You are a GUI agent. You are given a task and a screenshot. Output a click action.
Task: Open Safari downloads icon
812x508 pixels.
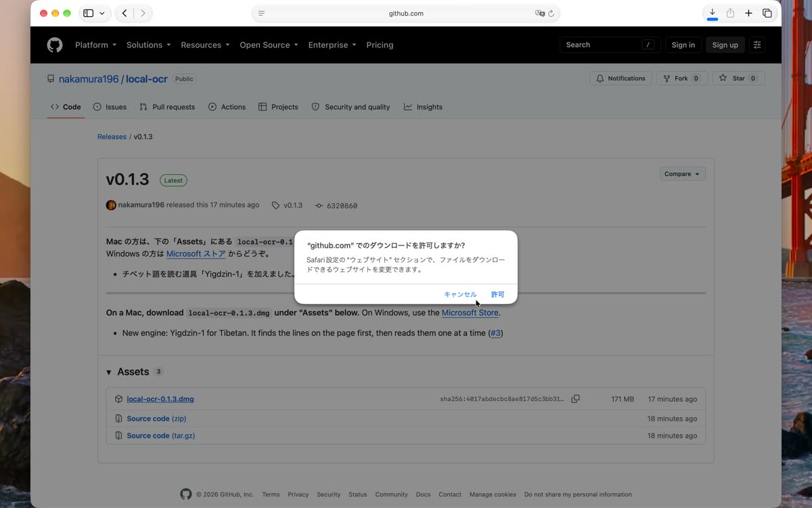pyautogui.click(x=712, y=13)
